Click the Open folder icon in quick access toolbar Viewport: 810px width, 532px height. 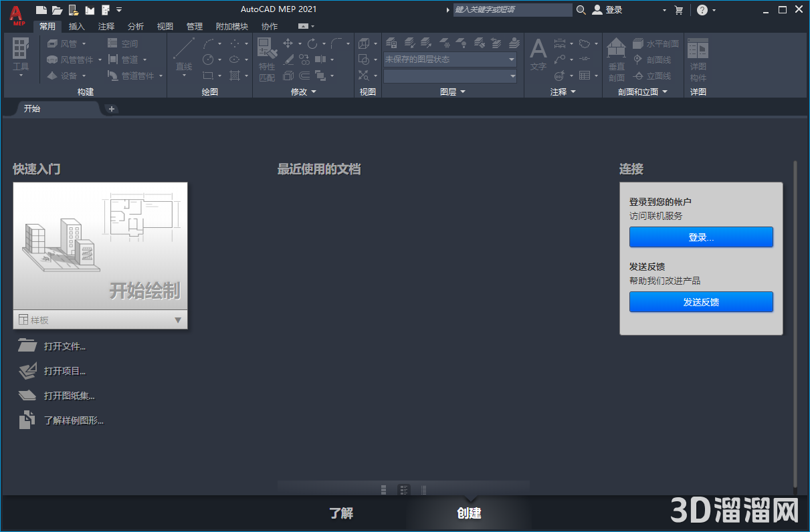pyautogui.click(x=57, y=10)
